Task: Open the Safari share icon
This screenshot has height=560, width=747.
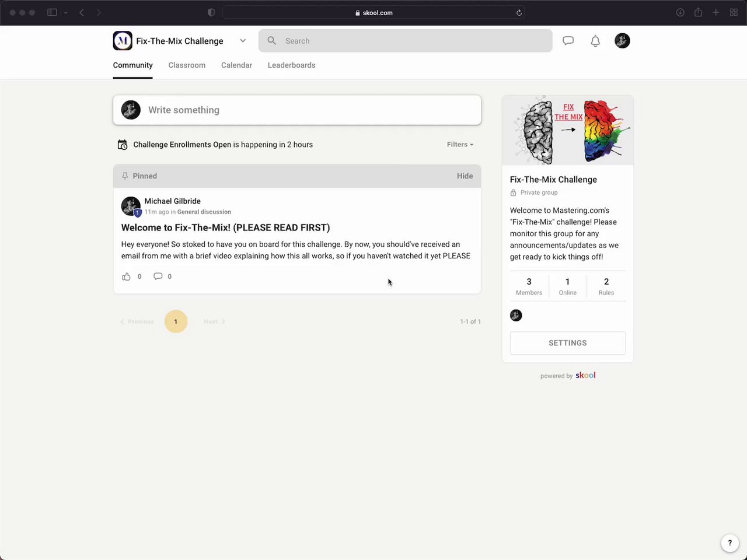Action: [x=698, y=12]
